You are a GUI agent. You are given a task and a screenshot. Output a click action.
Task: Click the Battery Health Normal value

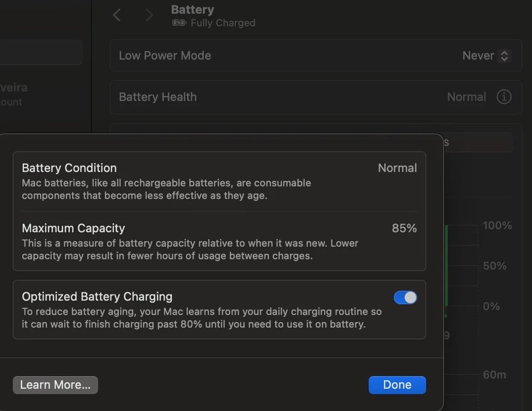coord(466,97)
